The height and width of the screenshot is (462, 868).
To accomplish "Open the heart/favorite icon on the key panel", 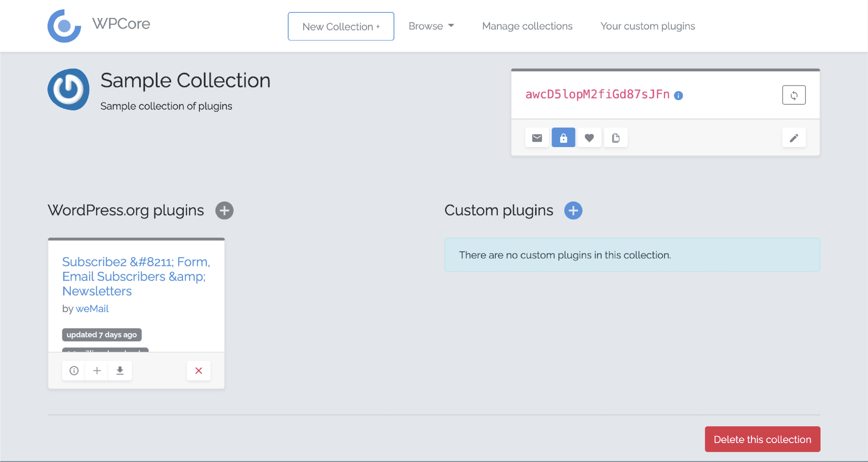I will tap(590, 137).
